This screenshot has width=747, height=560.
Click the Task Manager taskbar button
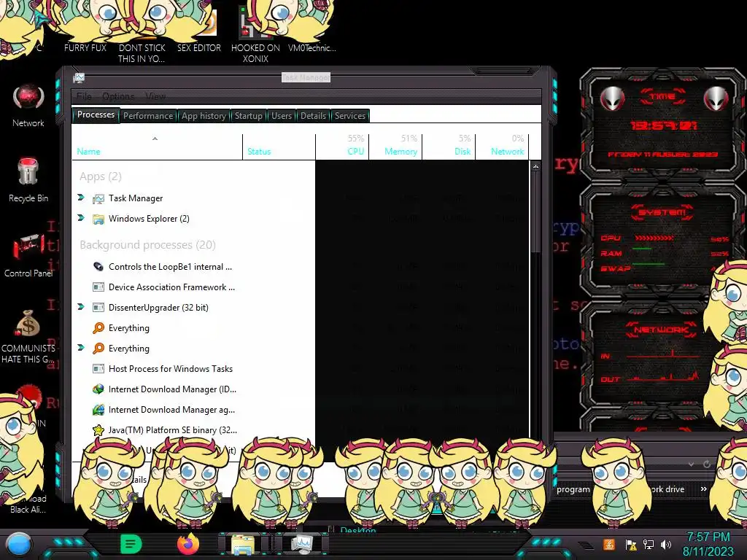tap(302, 544)
